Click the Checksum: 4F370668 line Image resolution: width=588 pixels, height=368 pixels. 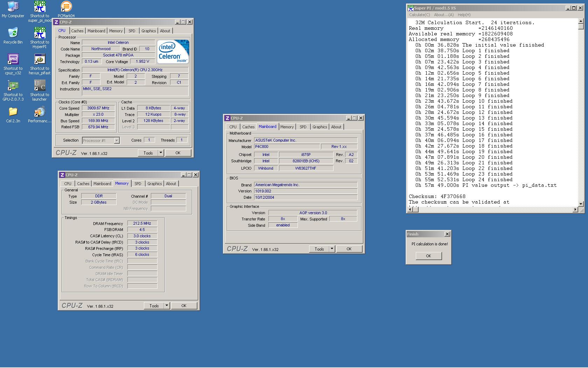[x=437, y=197]
